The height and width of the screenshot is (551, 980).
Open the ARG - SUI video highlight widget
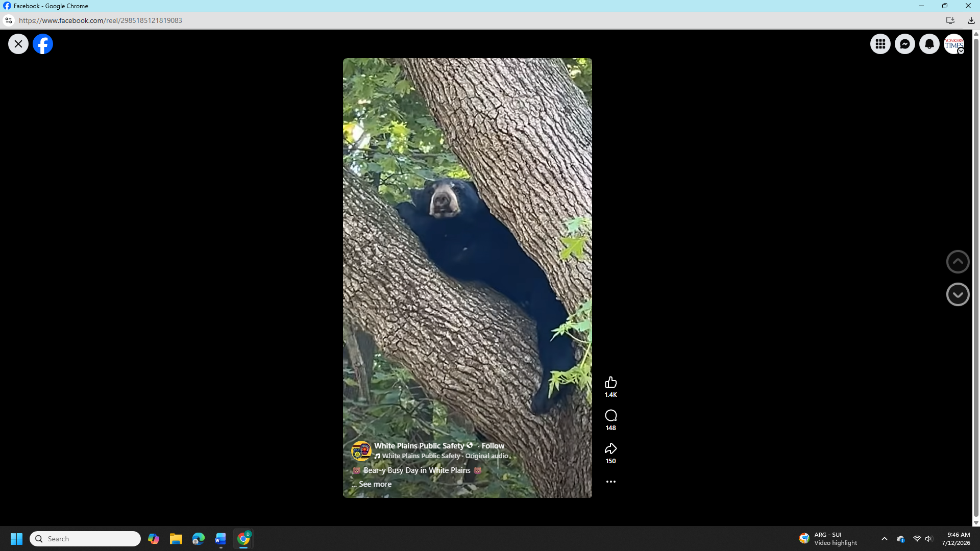(829, 539)
